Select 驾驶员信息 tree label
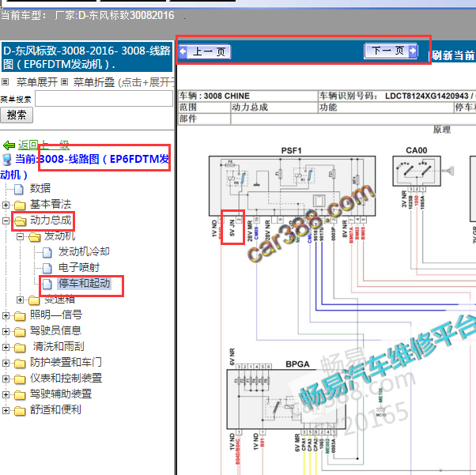This screenshot has width=476, height=475. (x=55, y=331)
